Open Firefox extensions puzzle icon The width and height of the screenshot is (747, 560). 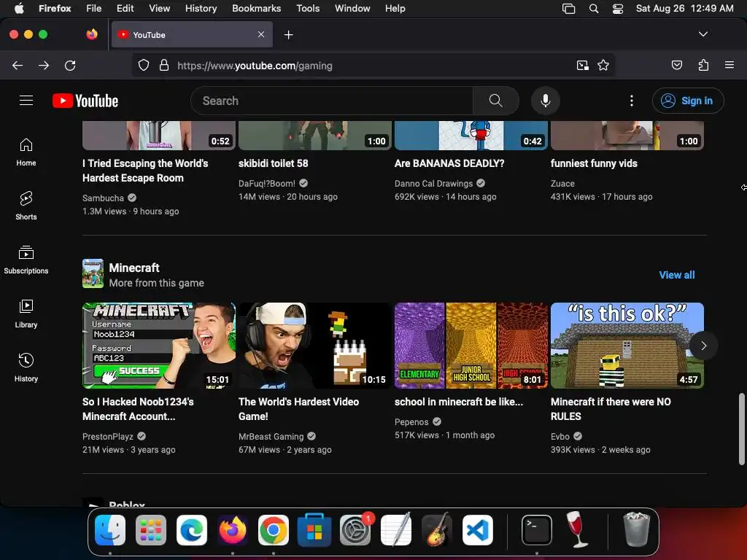(x=703, y=65)
